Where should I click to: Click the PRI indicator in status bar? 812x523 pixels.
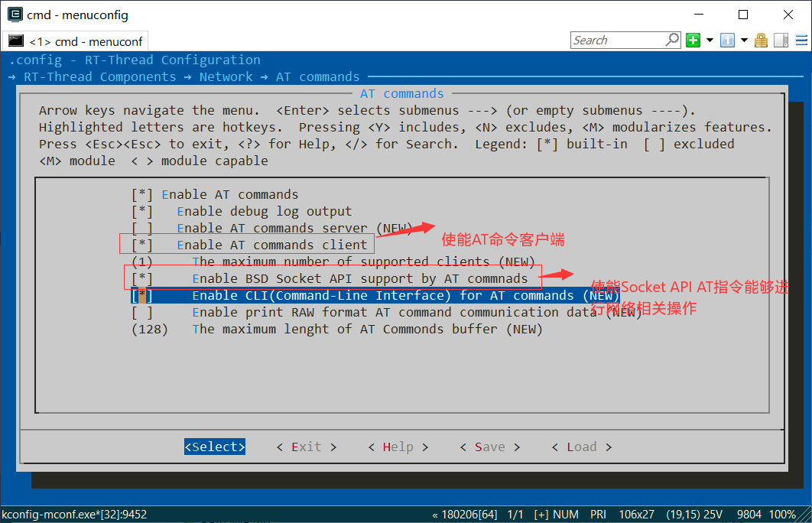point(598,515)
